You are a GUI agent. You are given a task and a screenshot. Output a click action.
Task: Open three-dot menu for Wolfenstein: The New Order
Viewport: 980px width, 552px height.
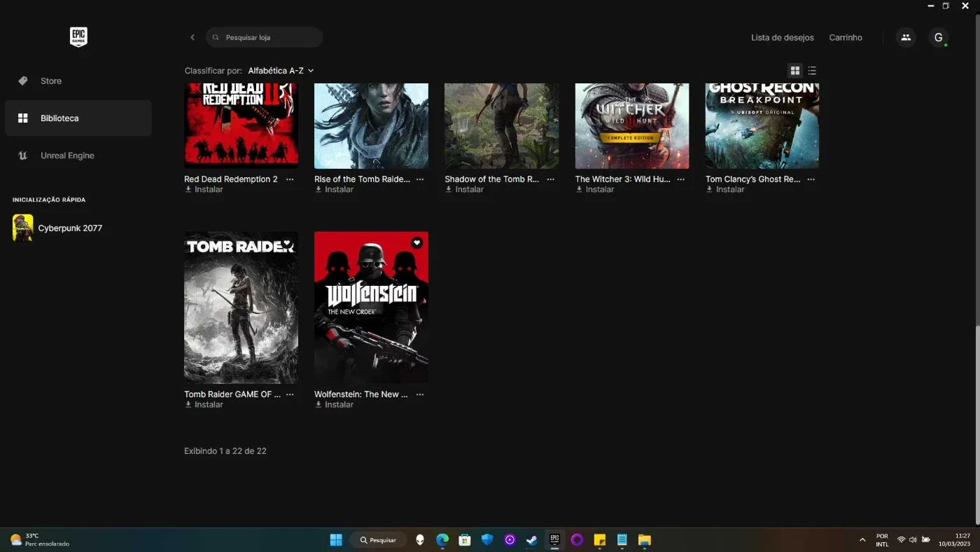(x=420, y=394)
